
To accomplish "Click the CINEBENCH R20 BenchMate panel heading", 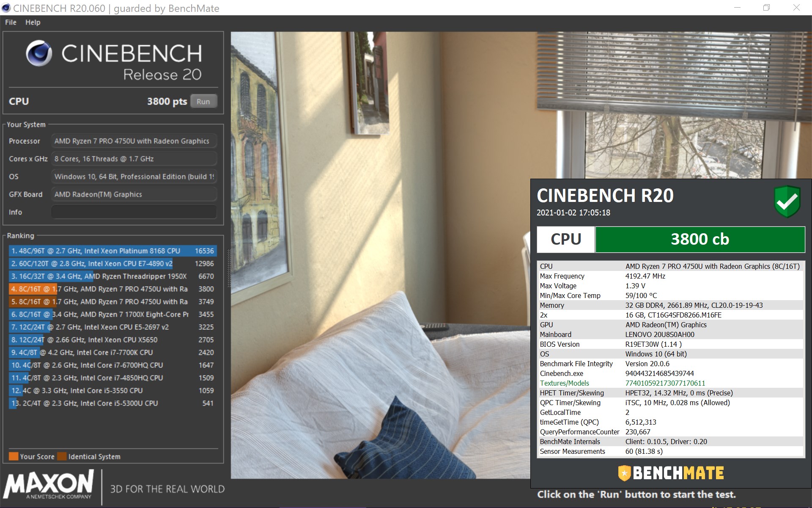I will [x=605, y=196].
